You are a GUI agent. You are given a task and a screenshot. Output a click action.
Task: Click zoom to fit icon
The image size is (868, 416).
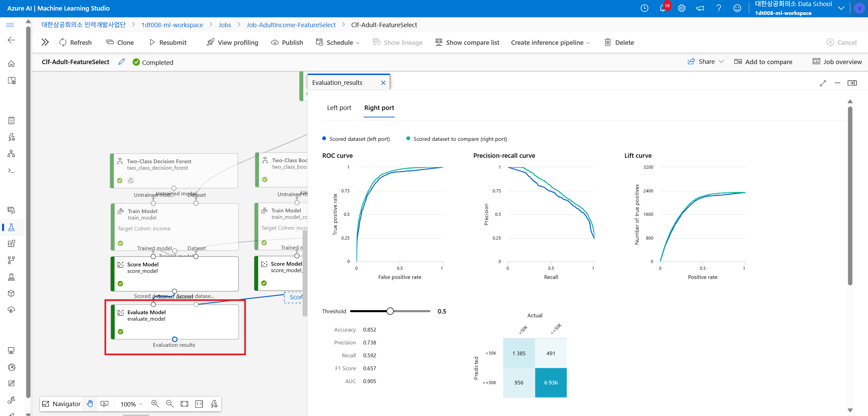coord(184,404)
